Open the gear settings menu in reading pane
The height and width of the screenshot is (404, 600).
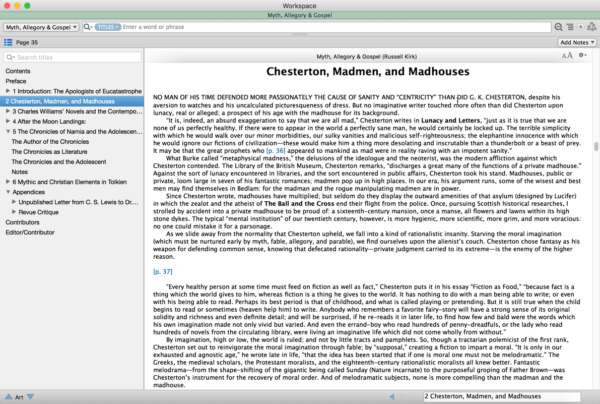coord(583,57)
